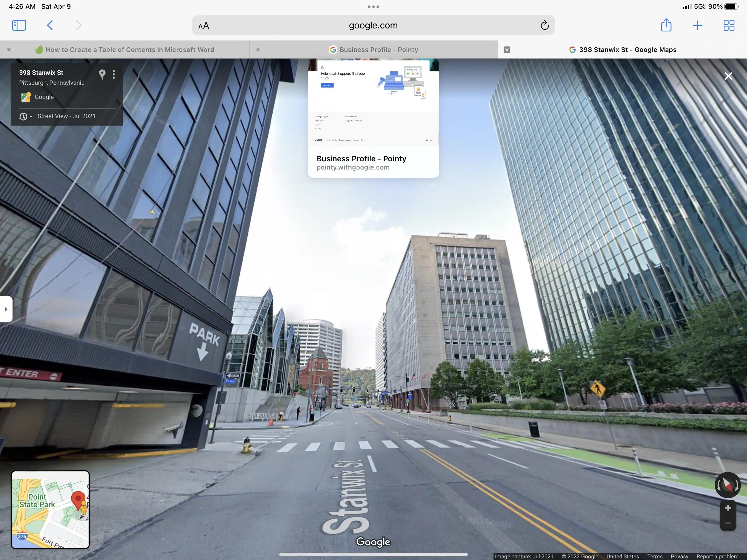Show the tab overview grid
Image resolution: width=747 pixels, height=560 pixels.
[729, 25]
